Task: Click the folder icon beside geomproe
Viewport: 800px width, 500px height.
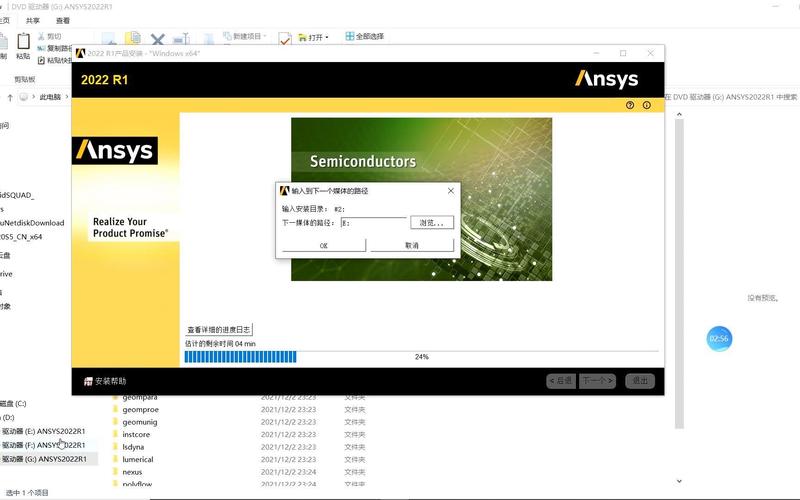Action: 115,410
